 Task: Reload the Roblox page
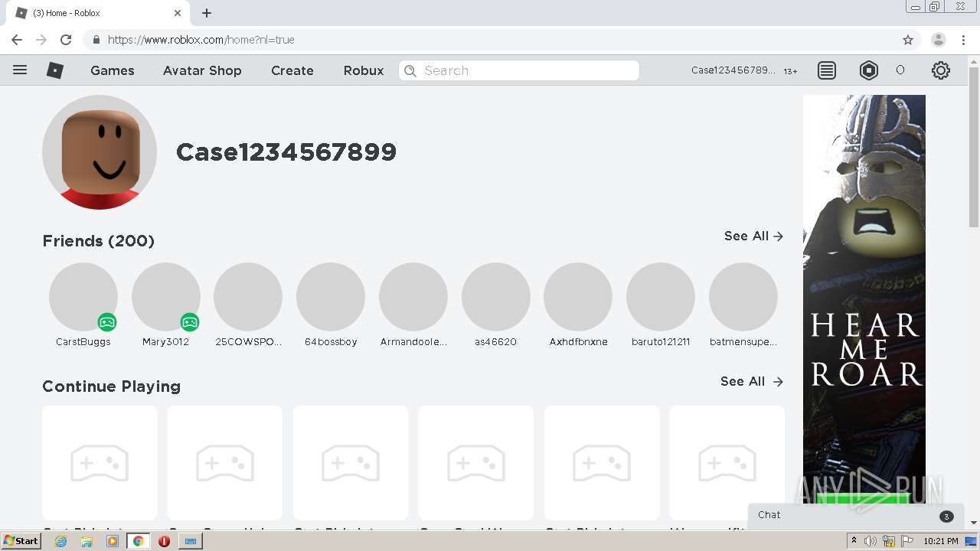click(66, 40)
